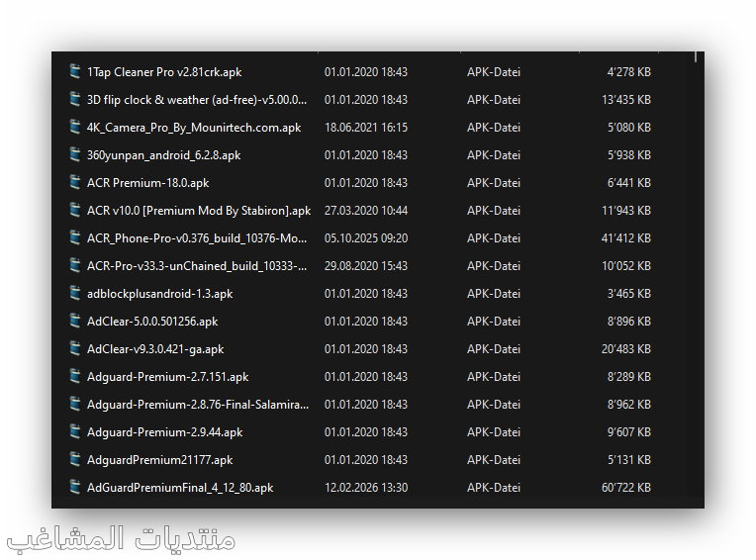This screenshot has width=756, height=560.
Task: Click the file icon of 4K_Camera_Pro_By_Mounirtech.com.apk
Action: [75, 127]
